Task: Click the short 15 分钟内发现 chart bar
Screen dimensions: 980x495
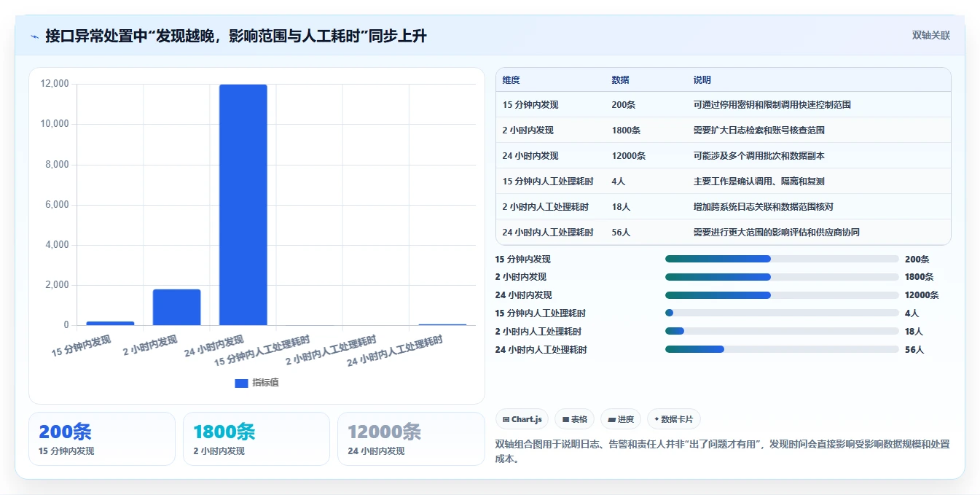Action: click(x=110, y=323)
